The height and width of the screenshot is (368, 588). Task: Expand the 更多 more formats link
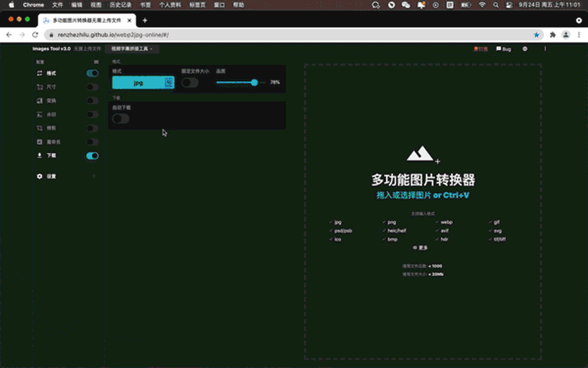(x=420, y=248)
